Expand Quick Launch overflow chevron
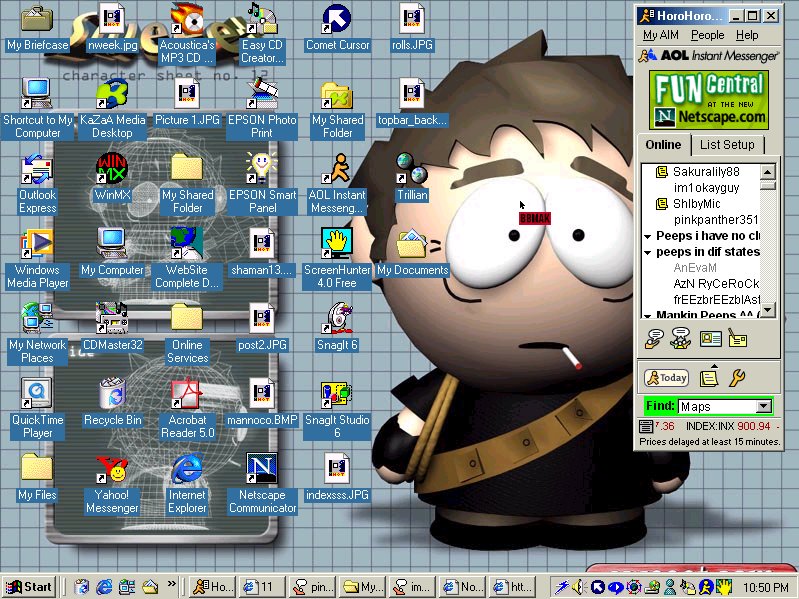Viewport: 799px width, 599px height. tap(172, 584)
